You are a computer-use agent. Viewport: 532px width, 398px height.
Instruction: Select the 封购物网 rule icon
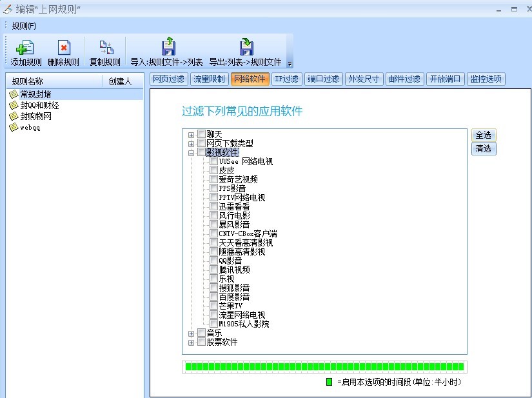(14, 116)
